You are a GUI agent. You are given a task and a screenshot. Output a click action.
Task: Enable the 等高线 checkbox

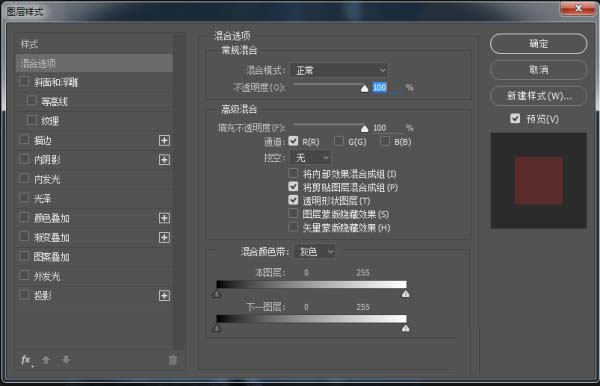(x=32, y=101)
